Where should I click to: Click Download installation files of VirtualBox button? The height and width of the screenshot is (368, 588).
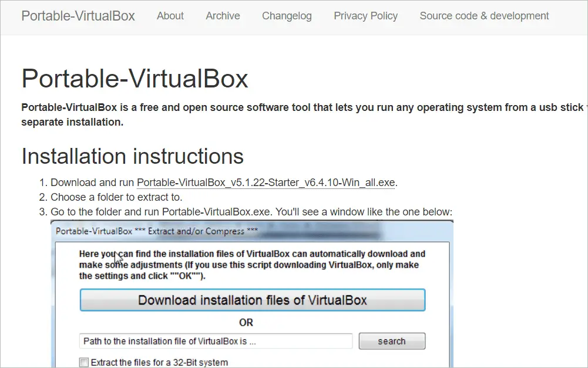[x=253, y=300]
